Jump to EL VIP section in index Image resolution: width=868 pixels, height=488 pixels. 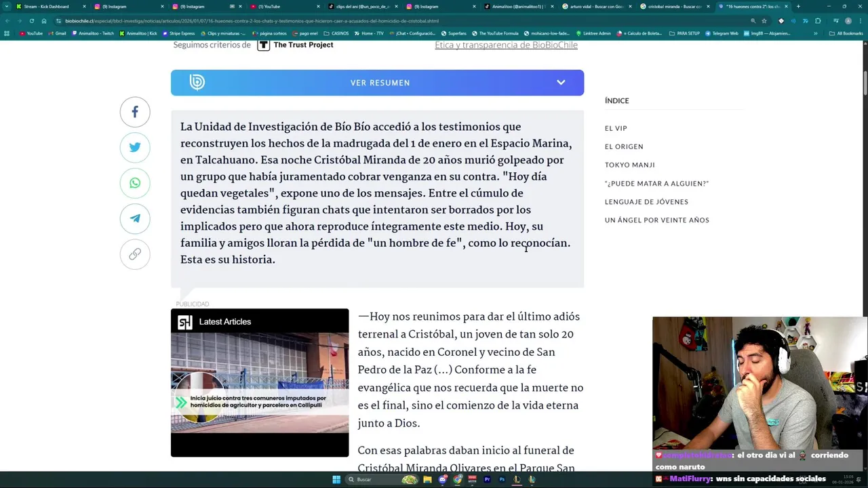(x=616, y=128)
